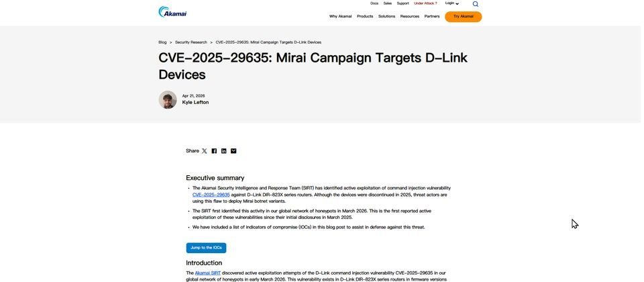Click the Try Akamai button

(463, 16)
